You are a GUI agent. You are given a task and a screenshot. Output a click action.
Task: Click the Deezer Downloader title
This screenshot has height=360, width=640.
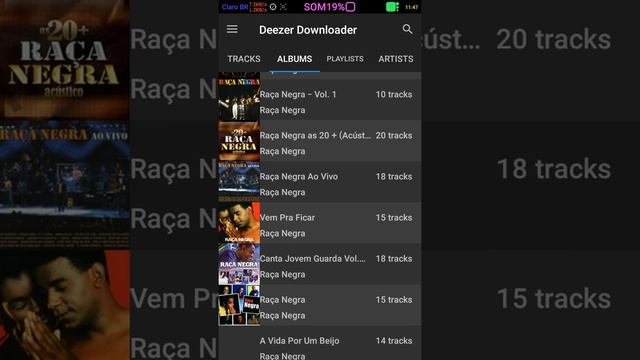click(308, 30)
